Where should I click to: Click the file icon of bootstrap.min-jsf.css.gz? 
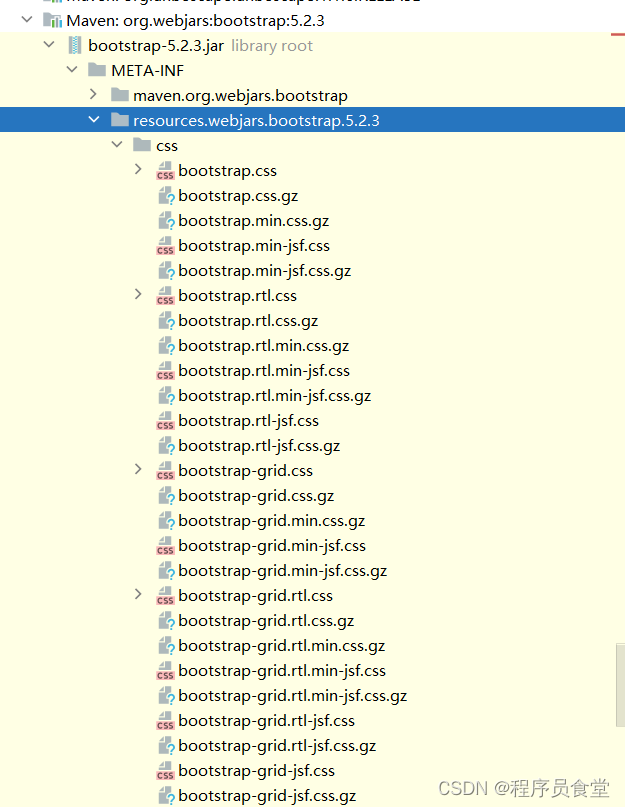click(166, 271)
